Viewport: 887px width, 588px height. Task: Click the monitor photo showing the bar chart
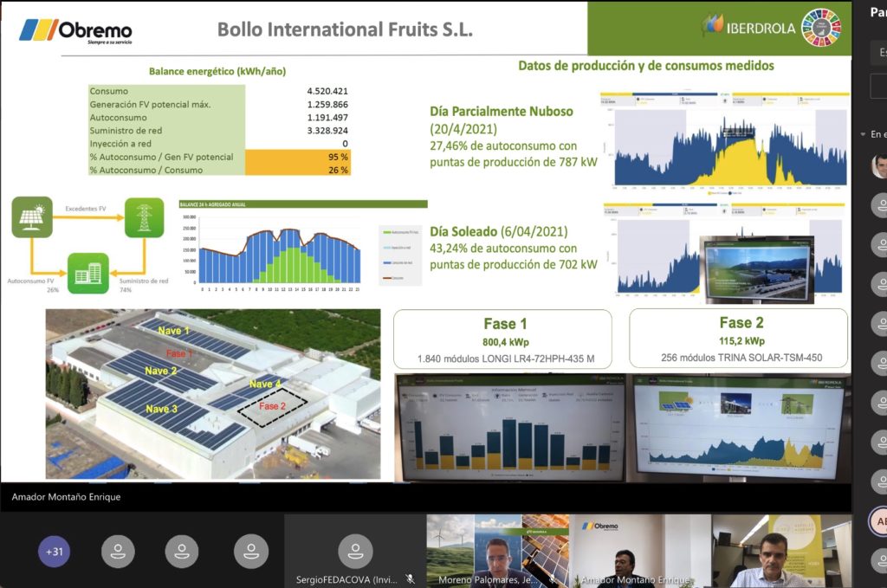(511, 428)
